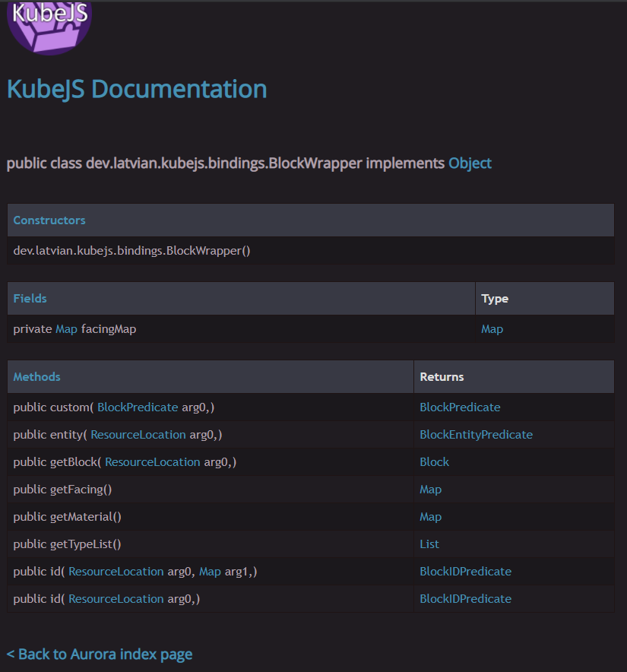Click Map arg1 link in id method
The image size is (627, 672).
pyautogui.click(x=210, y=572)
